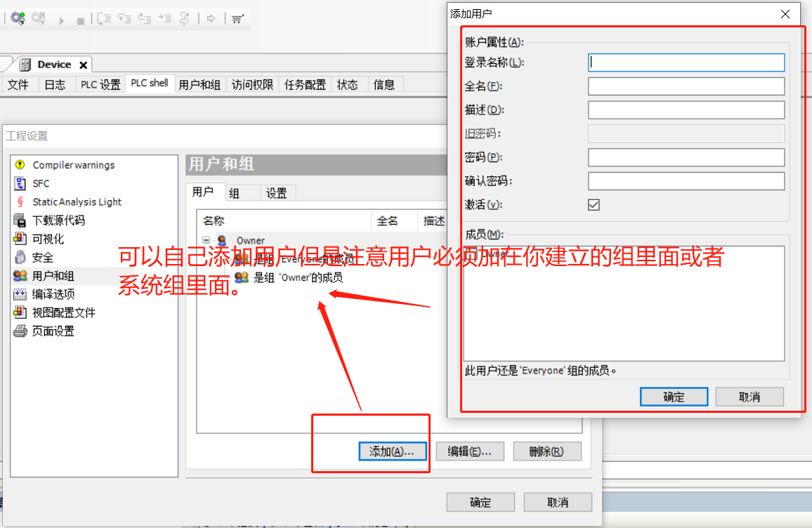Click 确定 in the 工程设置 window
812x528 pixels.
[x=480, y=502]
